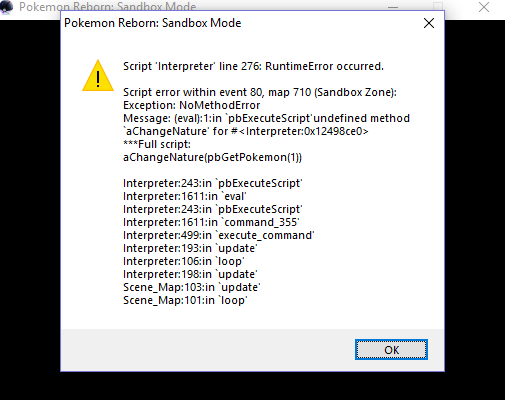Click the "Scene_Map:101:in `loop'" line
The image size is (505, 400).
pyautogui.click(x=185, y=300)
